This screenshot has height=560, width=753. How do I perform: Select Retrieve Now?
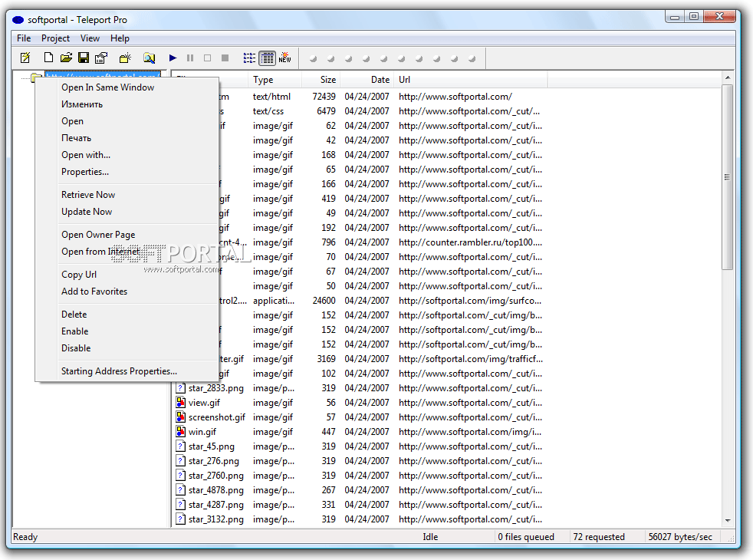click(127, 195)
